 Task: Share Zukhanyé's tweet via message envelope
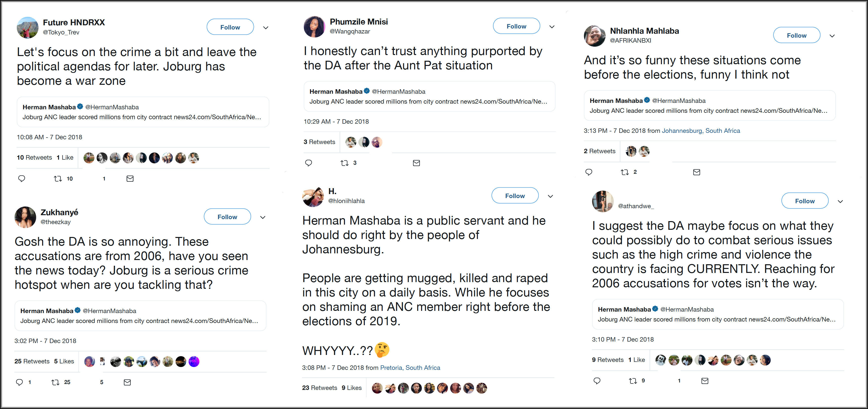pos(127,382)
